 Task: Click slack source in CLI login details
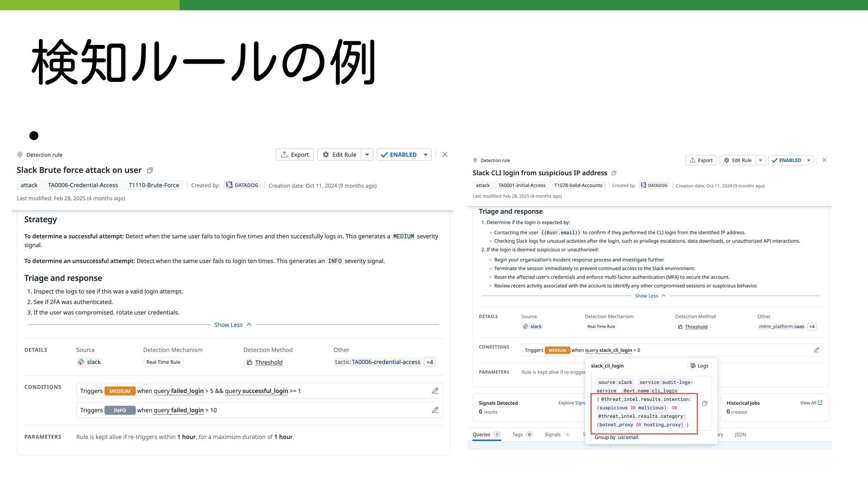point(532,327)
